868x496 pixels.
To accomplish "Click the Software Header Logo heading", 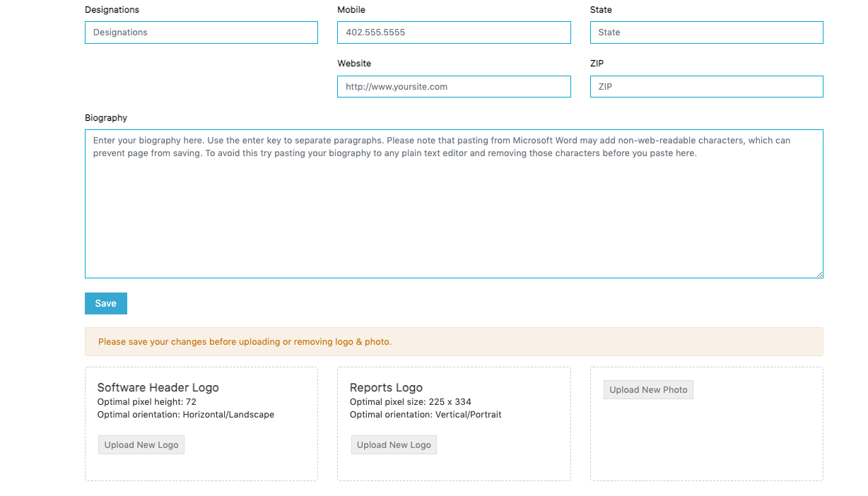I will tap(158, 387).
